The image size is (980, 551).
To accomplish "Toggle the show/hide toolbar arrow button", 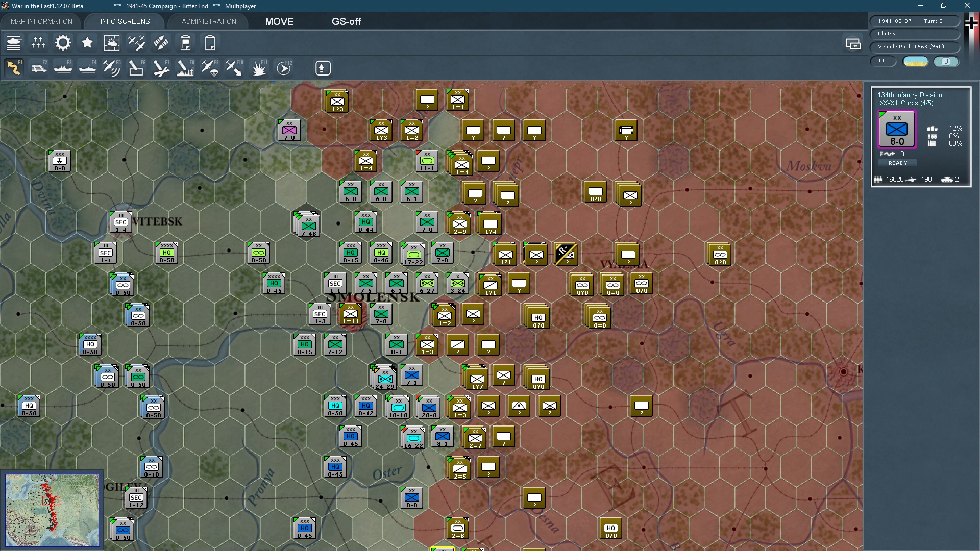I will click(323, 68).
